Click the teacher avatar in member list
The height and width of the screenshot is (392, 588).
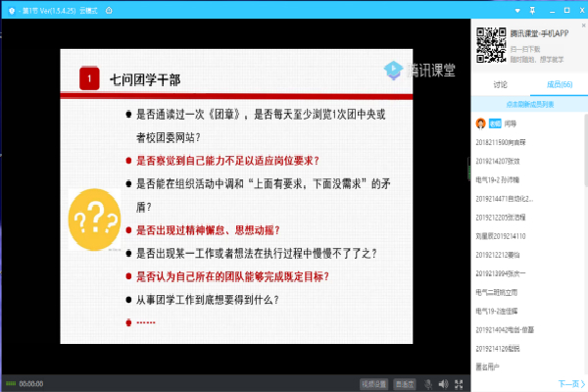click(480, 124)
